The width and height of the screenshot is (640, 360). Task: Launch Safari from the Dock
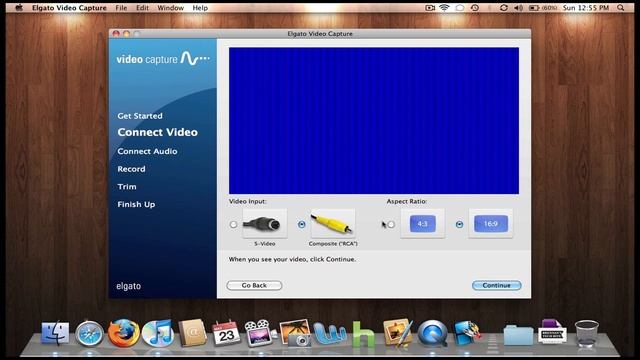click(89, 333)
